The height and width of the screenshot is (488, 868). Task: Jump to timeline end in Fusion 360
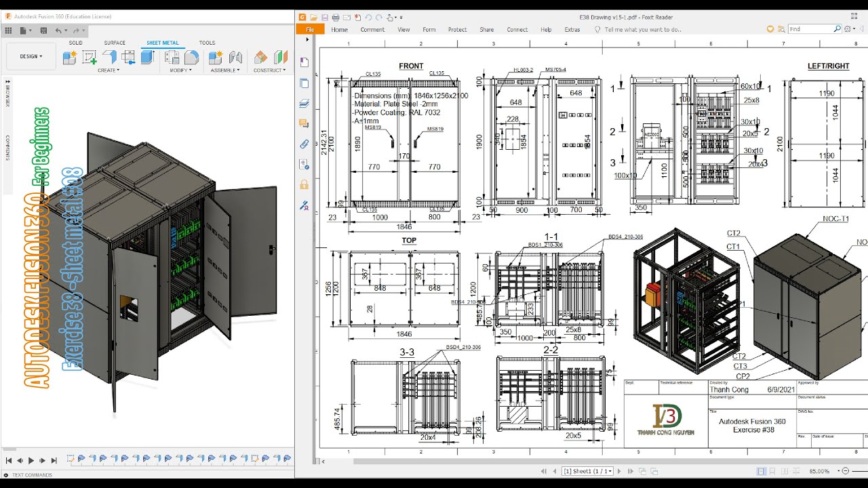click(x=54, y=461)
